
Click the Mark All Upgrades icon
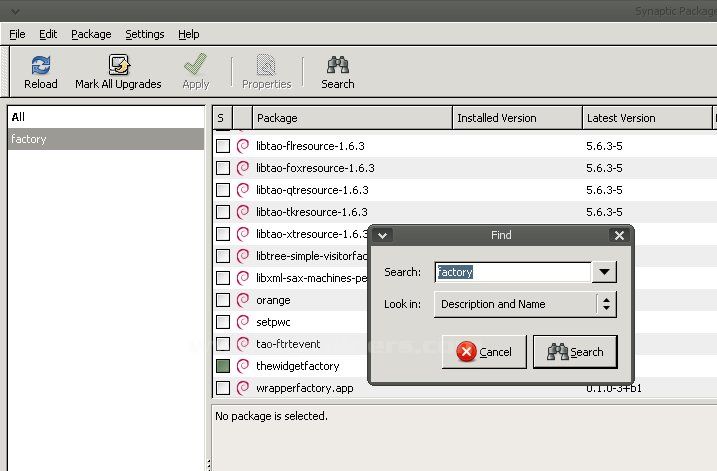tap(119, 65)
